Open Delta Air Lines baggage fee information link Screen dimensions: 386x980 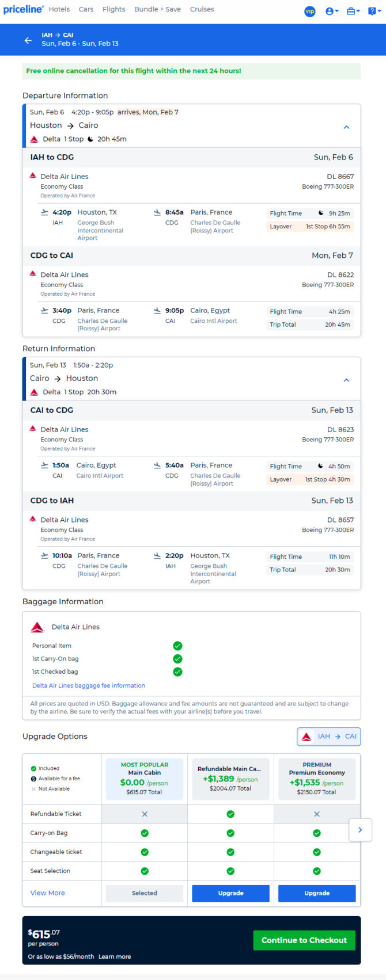pos(89,685)
